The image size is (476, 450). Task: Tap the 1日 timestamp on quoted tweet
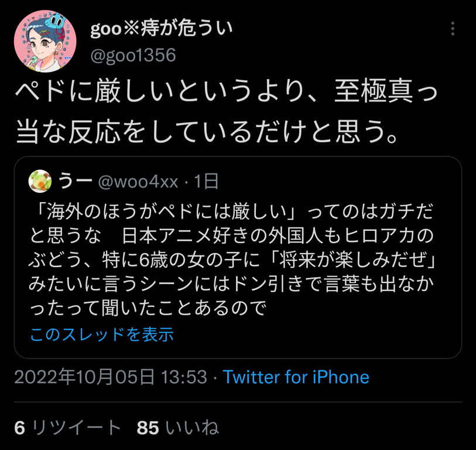click(x=206, y=182)
